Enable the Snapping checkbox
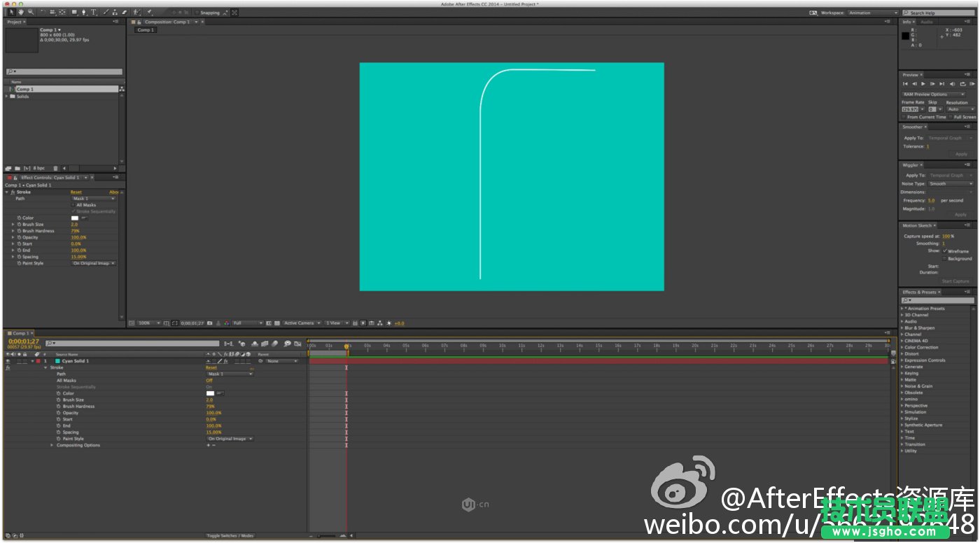 pyautogui.click(x=197, y=13)
